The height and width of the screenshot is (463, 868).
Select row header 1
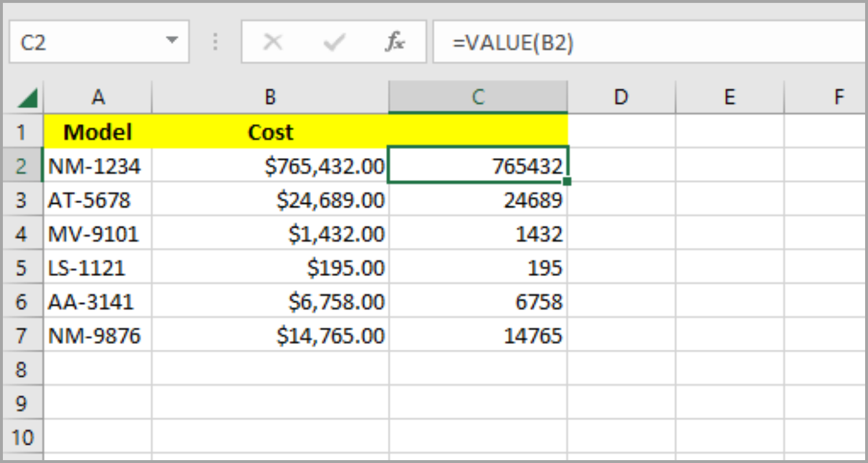pos(23,132)
